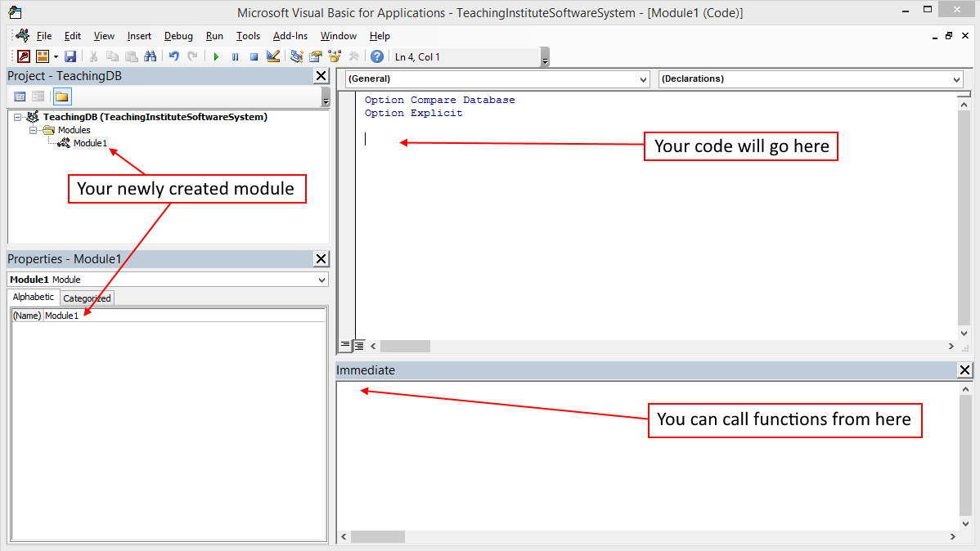Switch to the Categorized properties tab
980x551 pixels.
[x=87, y=298]
